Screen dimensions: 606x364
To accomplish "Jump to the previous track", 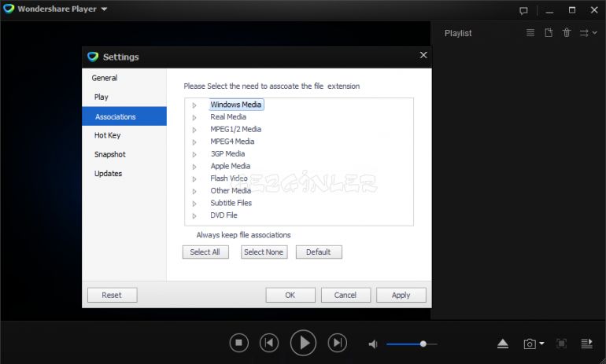I will pos(269,343).
